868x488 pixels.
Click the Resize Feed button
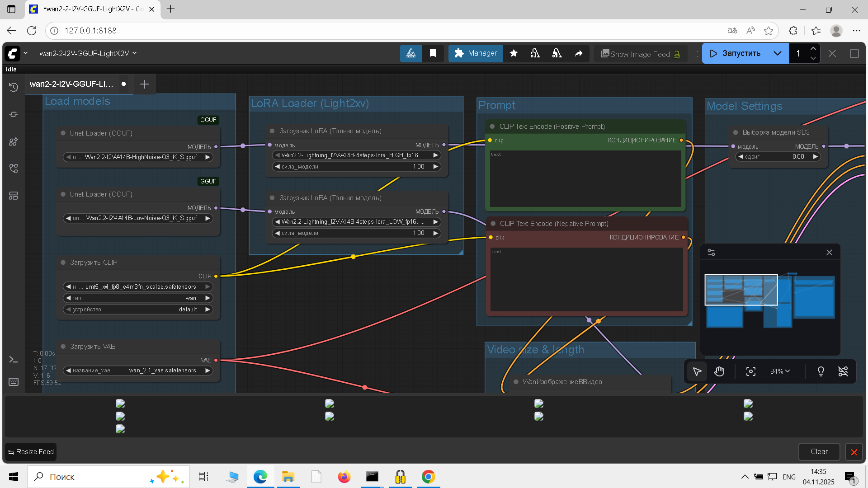coord(31,452)
